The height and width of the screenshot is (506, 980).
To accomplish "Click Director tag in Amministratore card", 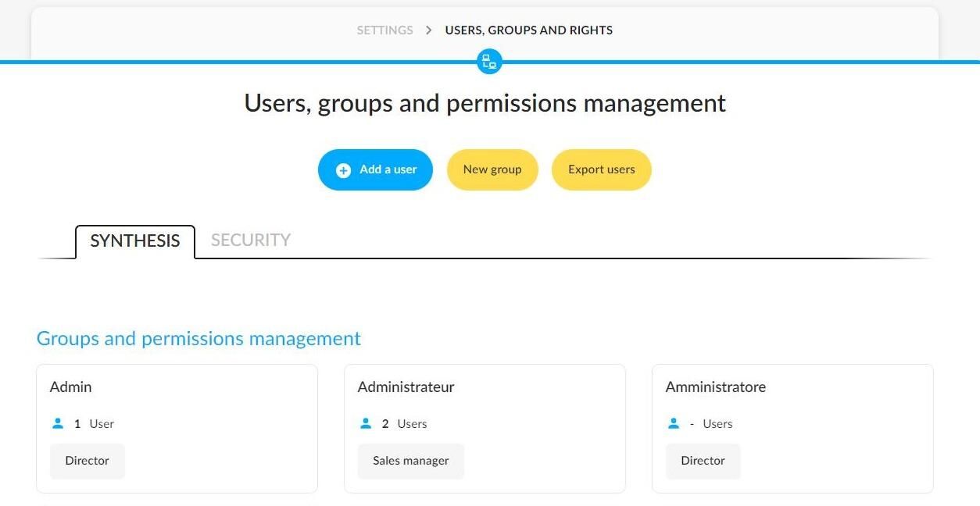I will tap(703, 461).
